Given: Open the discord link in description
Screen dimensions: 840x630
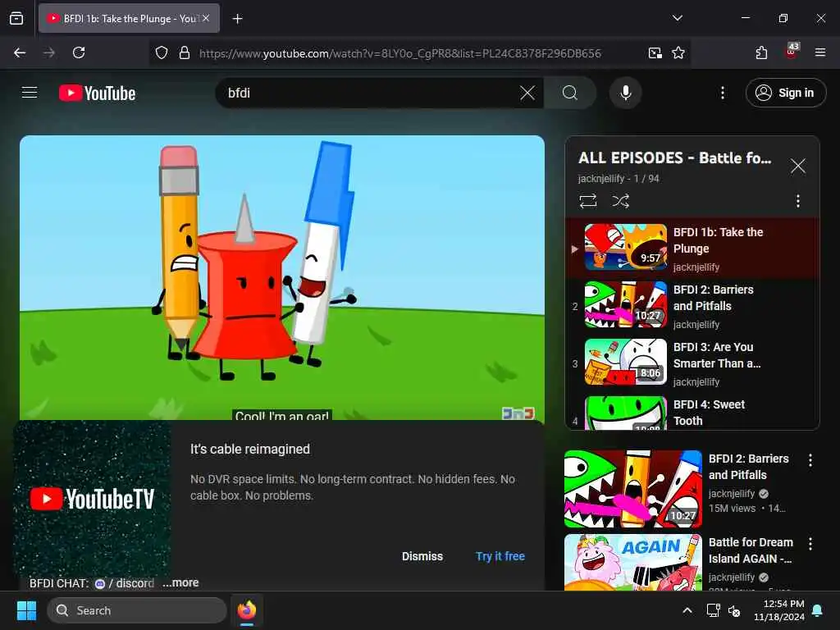Looking at the screenshot, I should point(125,583).
